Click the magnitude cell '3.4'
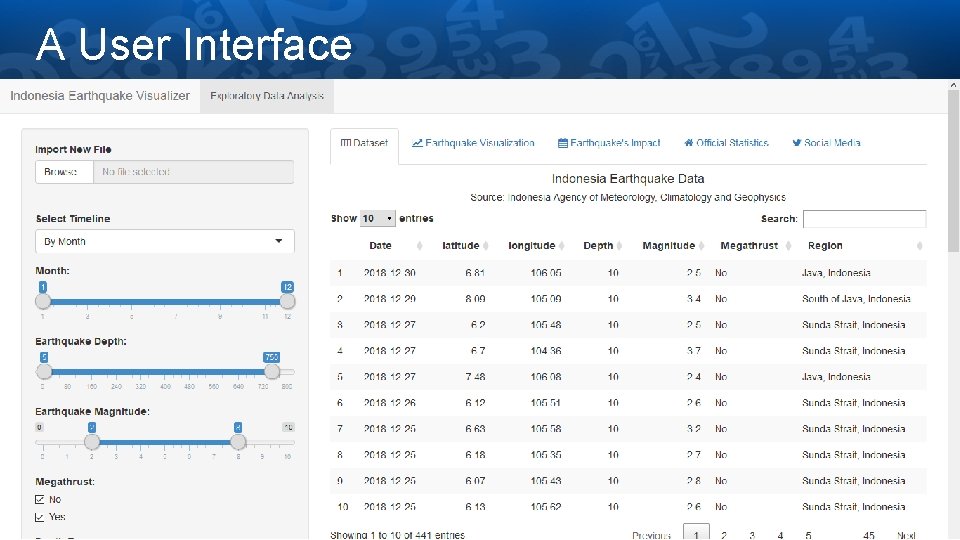Image resolution: width=960 pixels, height=540 pixels. [694, 299]
